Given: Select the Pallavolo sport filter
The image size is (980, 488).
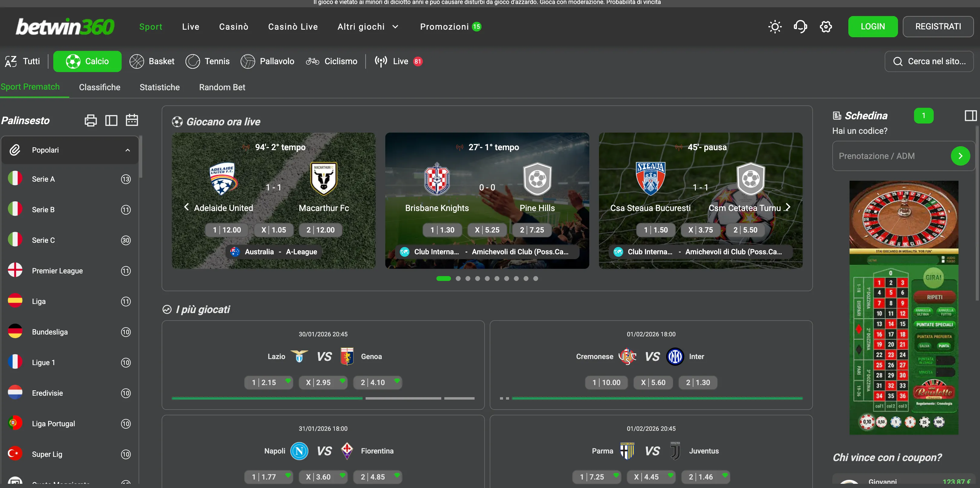Looking at the screenshot, I should point(268,61).
